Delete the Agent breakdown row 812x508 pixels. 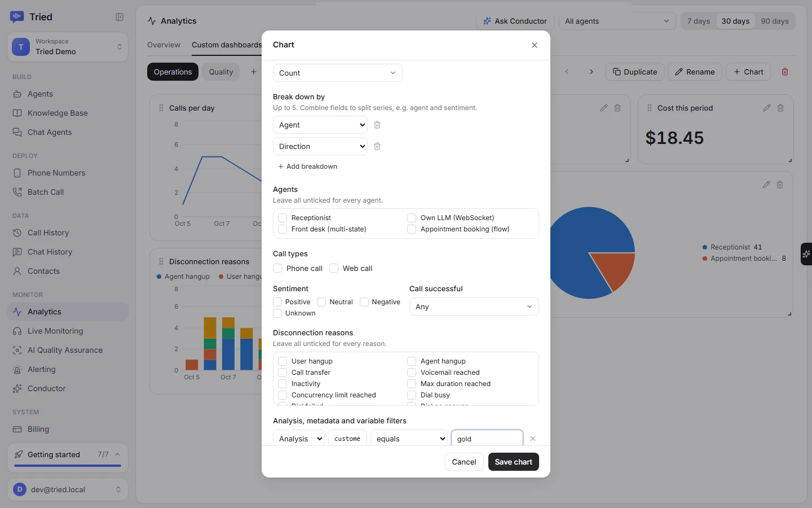[x=377, y=125]
